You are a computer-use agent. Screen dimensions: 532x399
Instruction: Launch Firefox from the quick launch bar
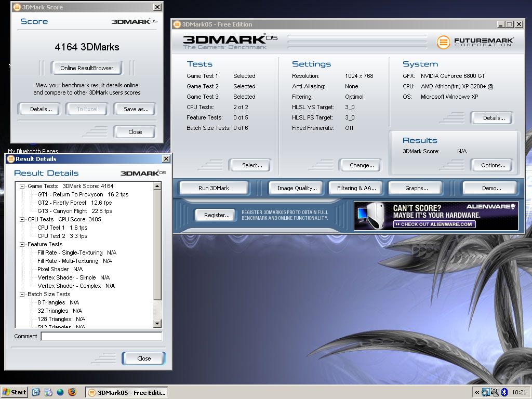click(x=72, y=392)
